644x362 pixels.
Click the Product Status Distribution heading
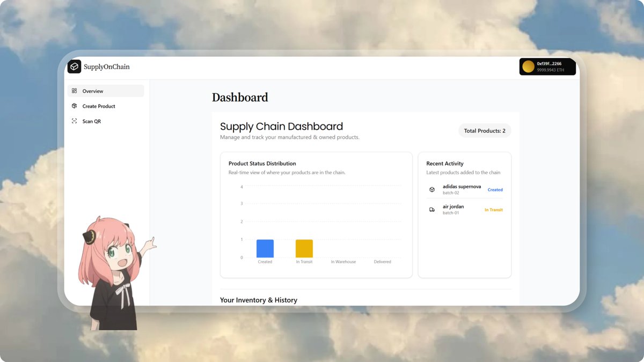262,164
